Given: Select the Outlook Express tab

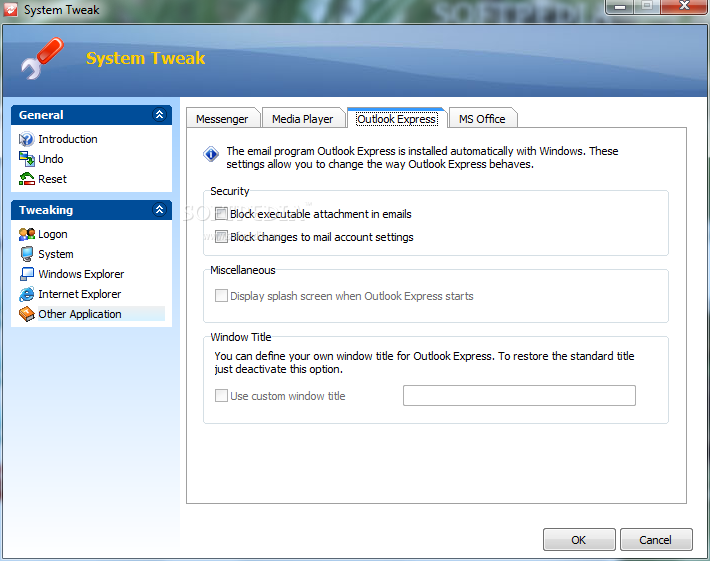Looking at the screenshot, I should (x=397, y=119).
